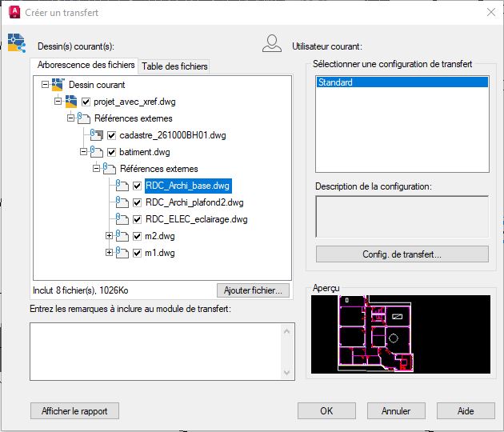
Task: Click the xref icon beside RDC_ELEC_eclairage.dwg
Action: click(122, 219)
